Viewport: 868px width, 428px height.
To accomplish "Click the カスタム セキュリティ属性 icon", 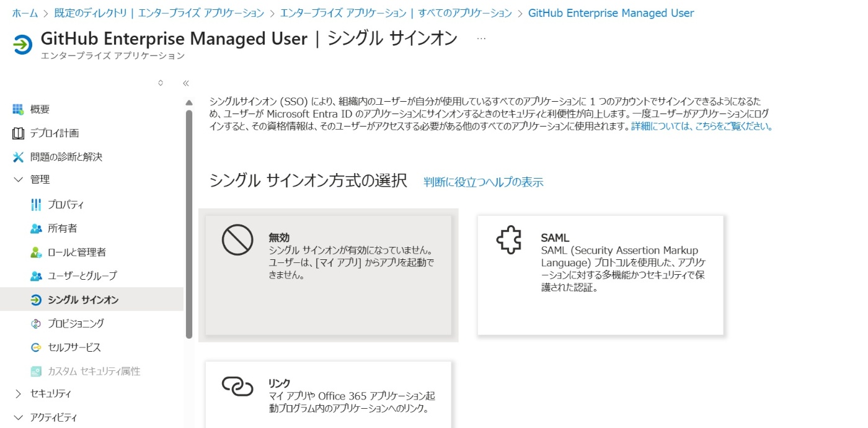I will coord(36,371).
